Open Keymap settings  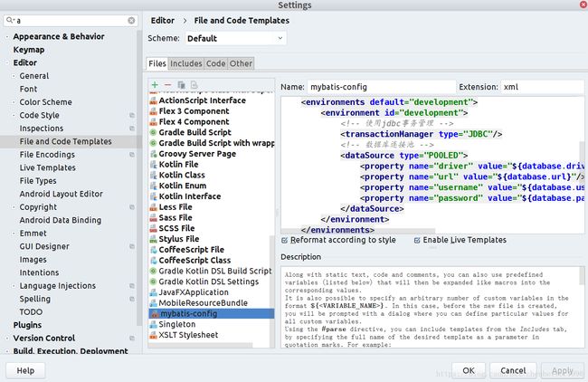tap(29, 50)
